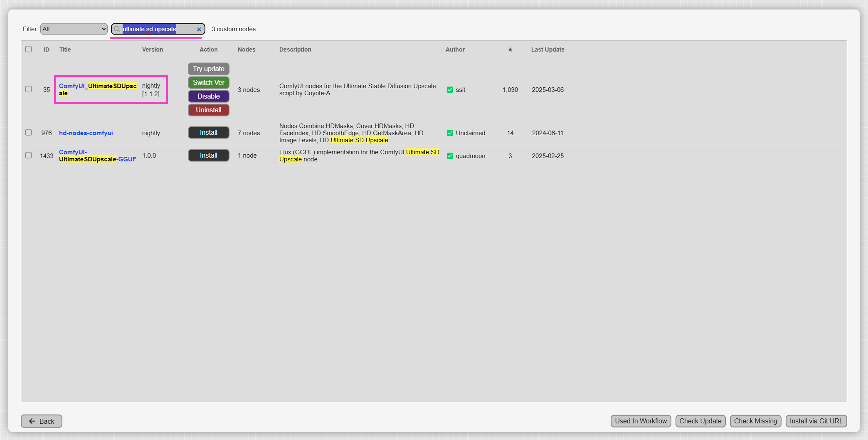
Task: Click the Description column header
Action: [x=295, y=49]
